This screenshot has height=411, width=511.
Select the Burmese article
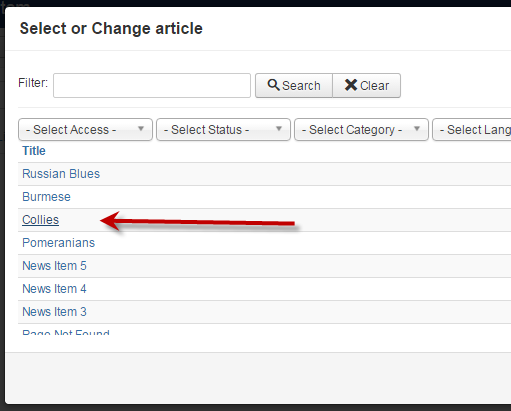point(46,197)
